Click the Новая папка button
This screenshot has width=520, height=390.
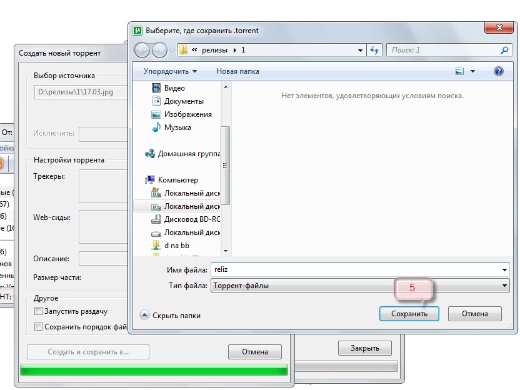point(238,71)
